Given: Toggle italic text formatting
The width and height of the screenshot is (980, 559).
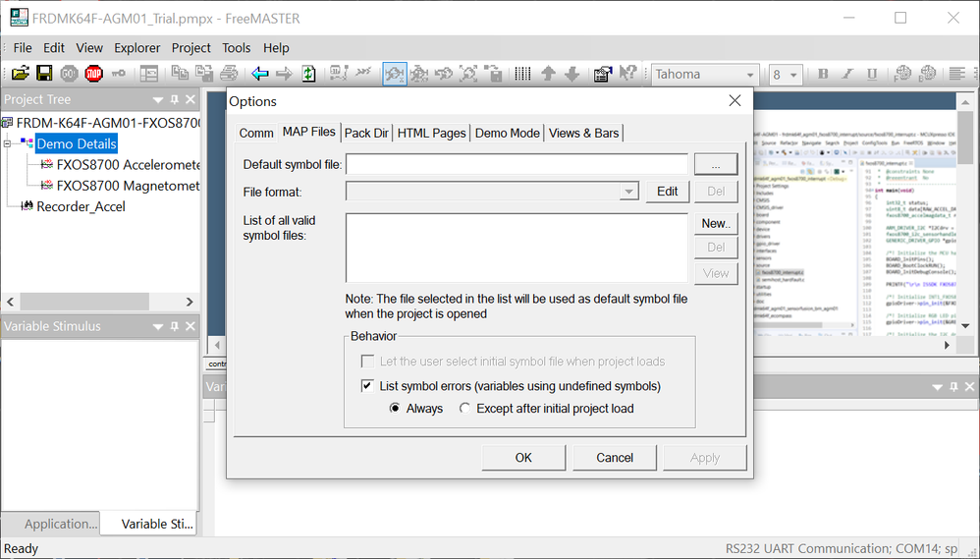Looking at the screenshot, I should [x=847, y=74].
